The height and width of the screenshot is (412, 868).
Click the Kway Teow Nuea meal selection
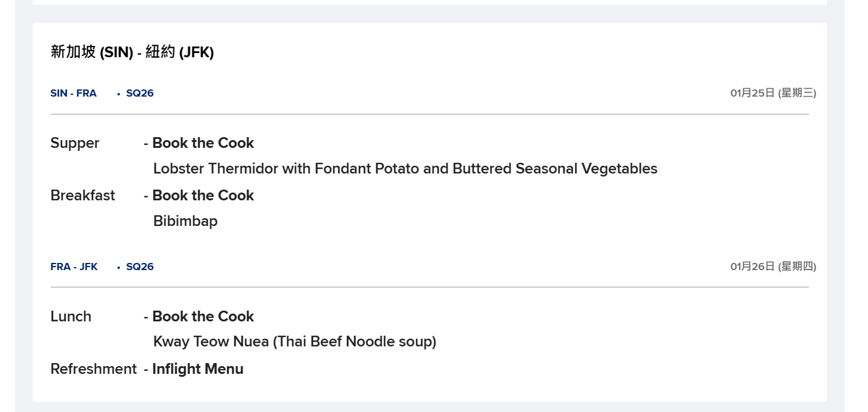click(294, 342)
